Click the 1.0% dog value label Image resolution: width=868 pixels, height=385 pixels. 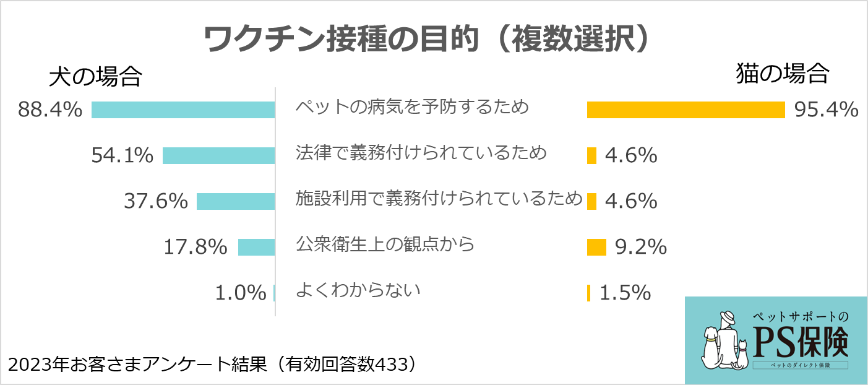click(240, 293)
